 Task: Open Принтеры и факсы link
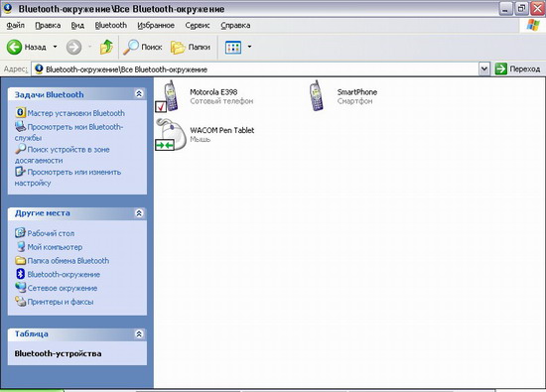[x=61, y=302]
